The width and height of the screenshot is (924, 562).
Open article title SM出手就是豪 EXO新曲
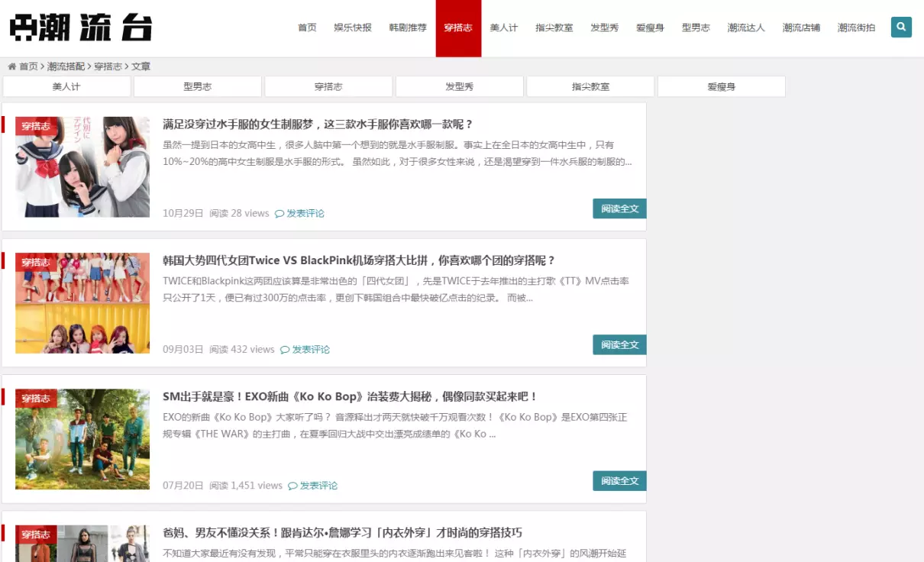point(351,396)
